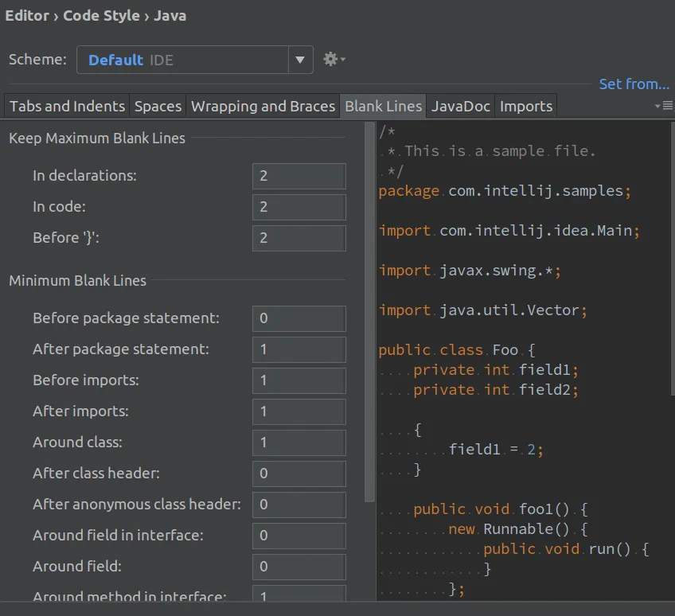Image resolution: width=675 pixels, height=616 pixels.
Task: Focus After anonymous class header field
Action: 298,504
